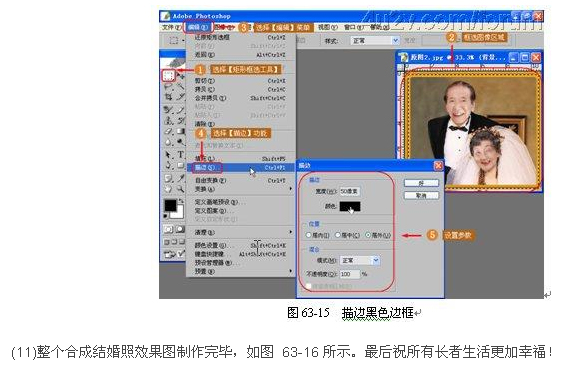Swap foreground and background colors icon

click(x=181, y=200)
